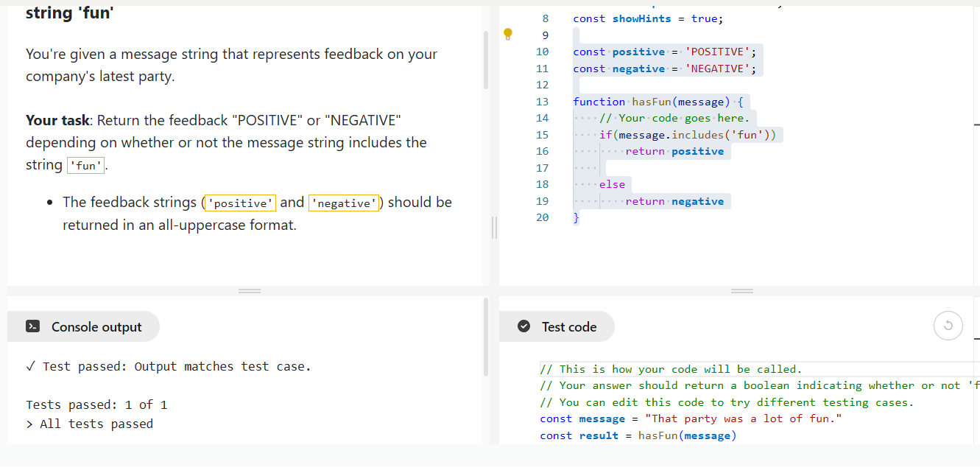Click the "That party was a lot of fun." string

[743, 418]
